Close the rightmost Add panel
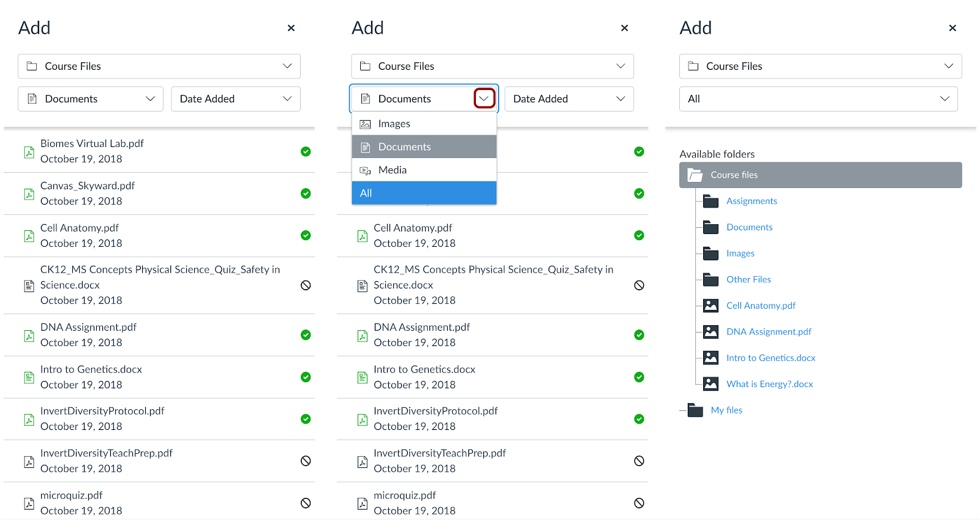980x520 pixels. point(952,28)
